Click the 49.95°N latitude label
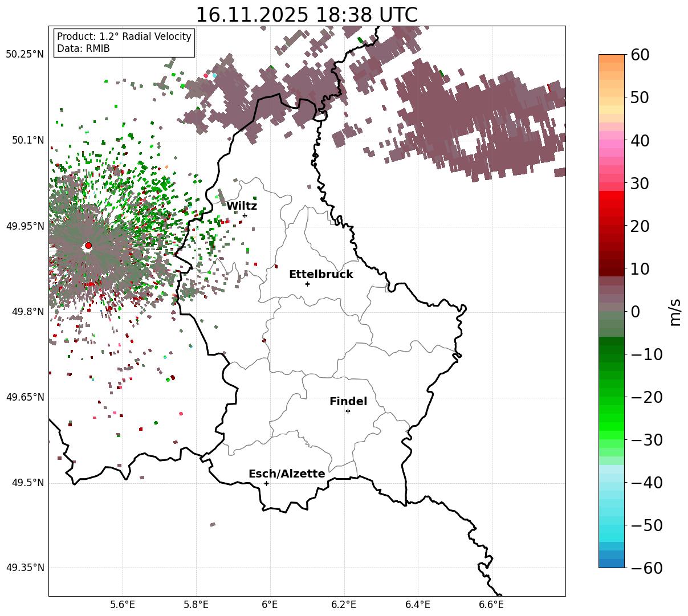This screenshot has height=616, width=688. (x=25, y=226)
